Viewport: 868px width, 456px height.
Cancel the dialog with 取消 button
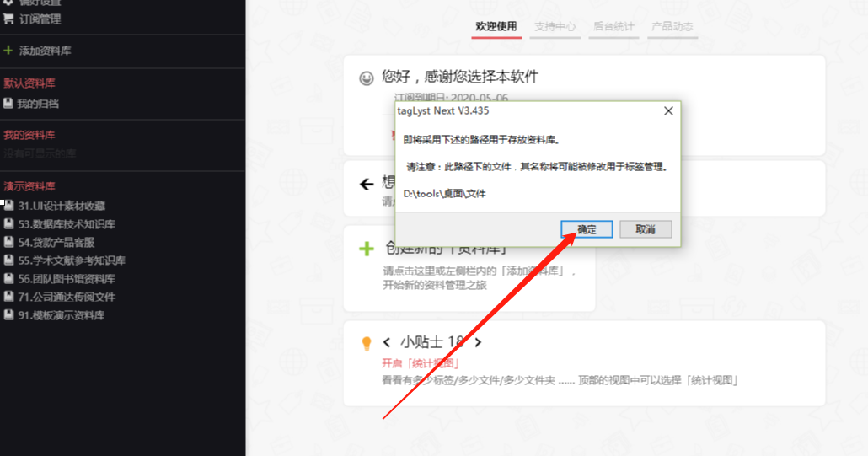646,229
